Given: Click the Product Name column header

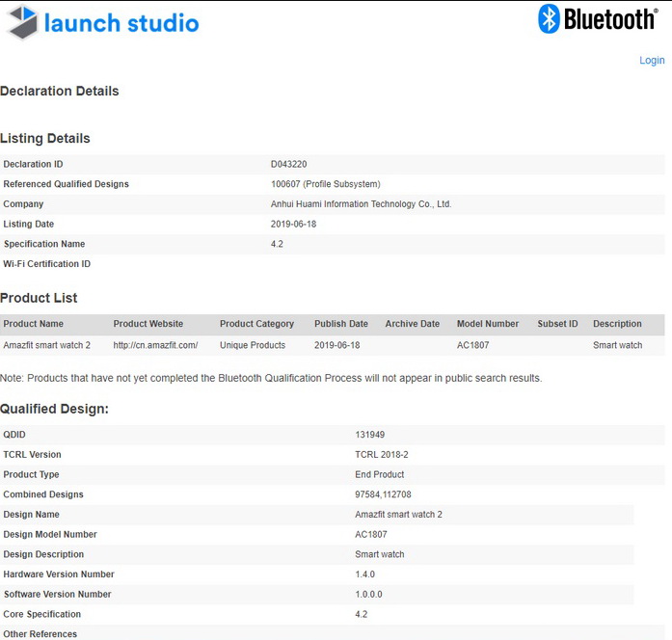Looking at the screenshot, I should (x=34, y=324).
